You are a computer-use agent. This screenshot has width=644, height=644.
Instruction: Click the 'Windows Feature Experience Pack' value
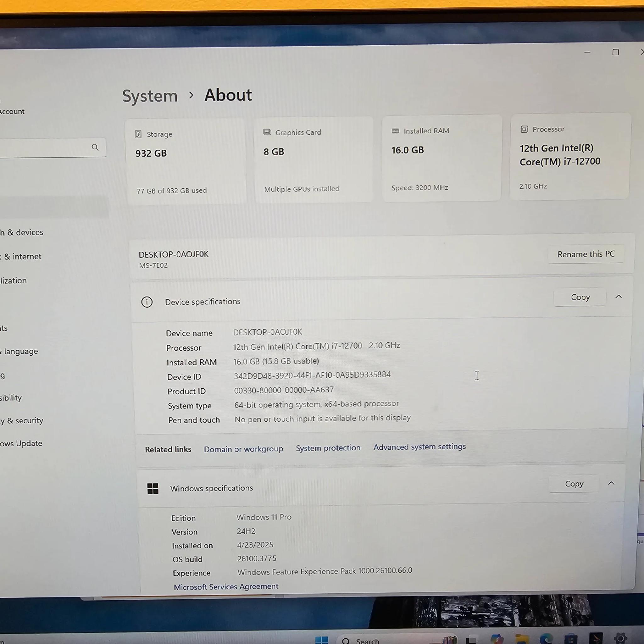click(325, 571)
